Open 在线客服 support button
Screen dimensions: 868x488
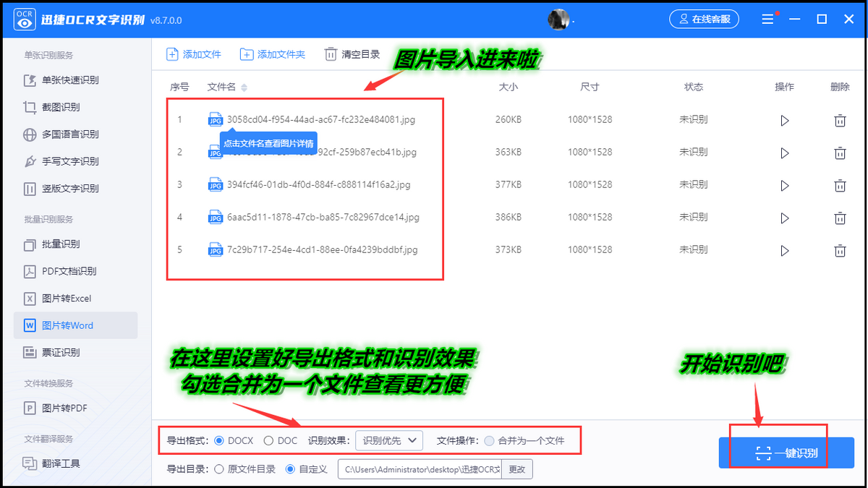click(704, 20)
